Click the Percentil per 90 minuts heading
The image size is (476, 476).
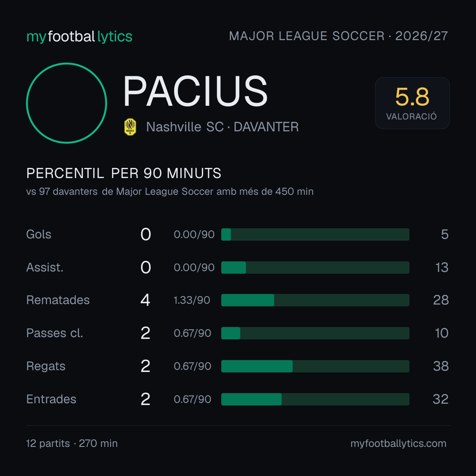123,173
